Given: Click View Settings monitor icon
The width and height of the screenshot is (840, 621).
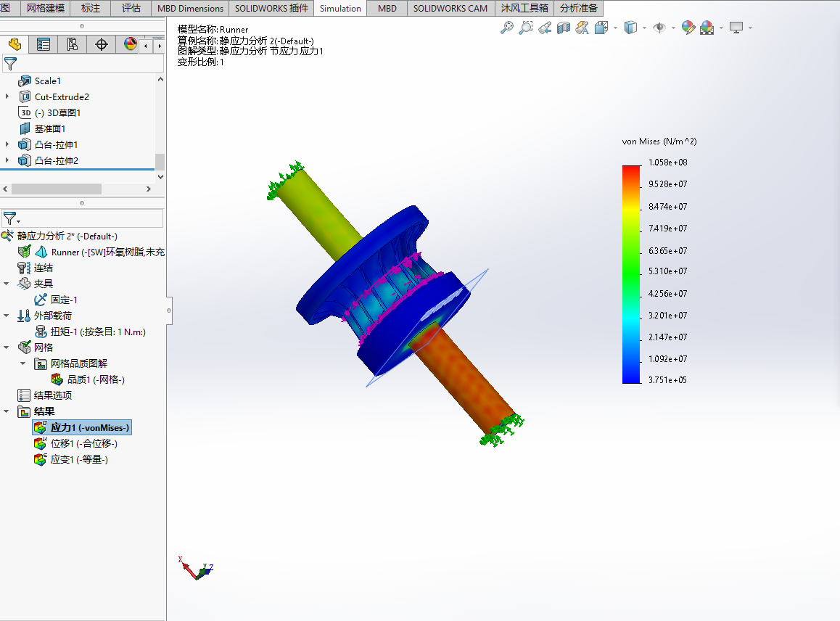Looking at the screenshot, I should pos(736,28).
